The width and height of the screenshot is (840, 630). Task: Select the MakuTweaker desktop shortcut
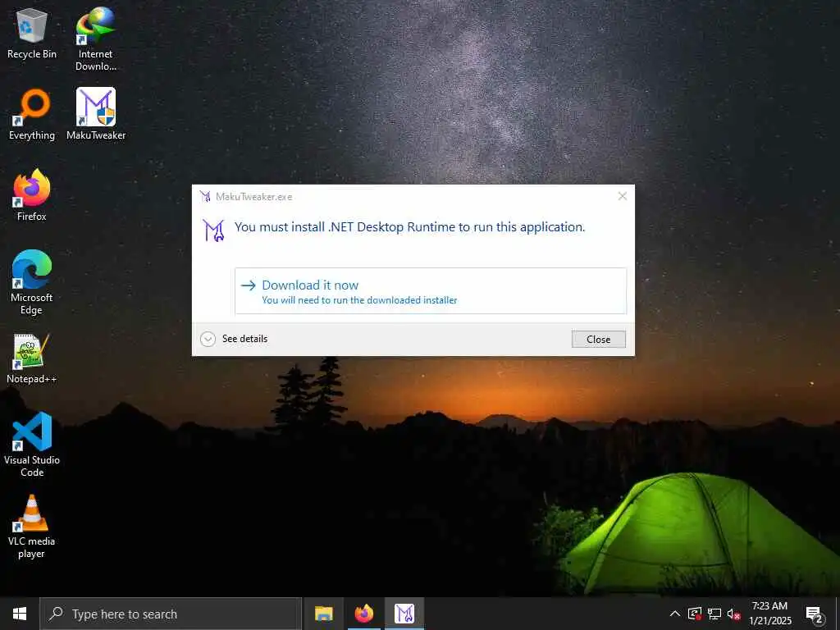pos(96,115)
